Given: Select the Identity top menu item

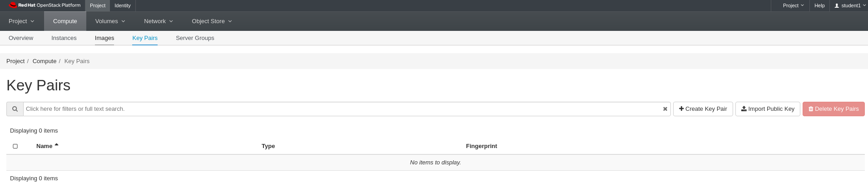Looking at the screenshot, I should pyautogui.click(x=123, y=5).
